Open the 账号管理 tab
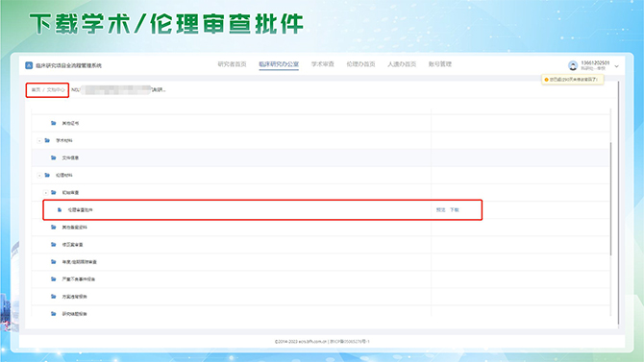The image size is (644, 362). (440, 64)
